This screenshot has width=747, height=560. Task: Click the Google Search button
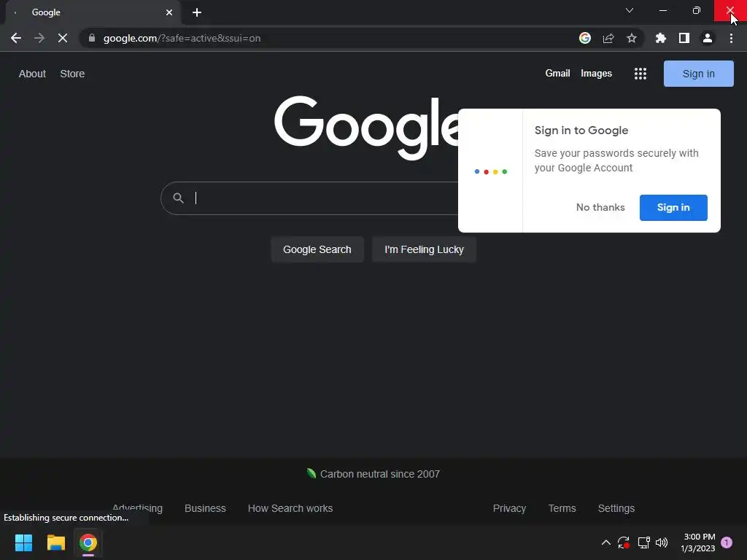point(317,249)
